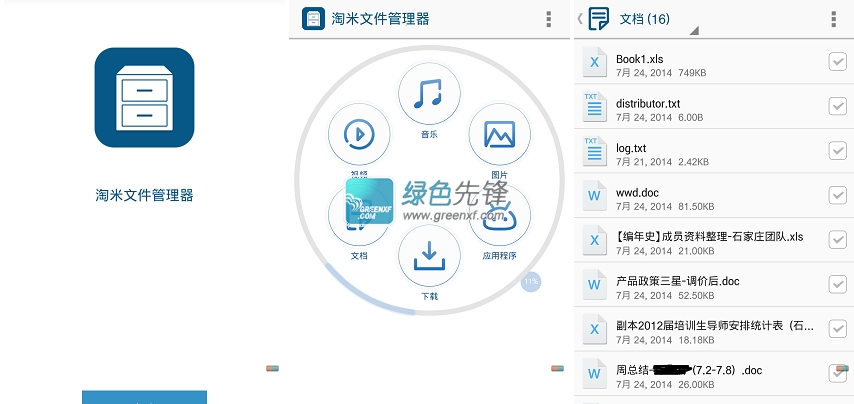Tap blue button at bottom of splash screen
The height and width of the screenshot is (404, 854).
144,397
